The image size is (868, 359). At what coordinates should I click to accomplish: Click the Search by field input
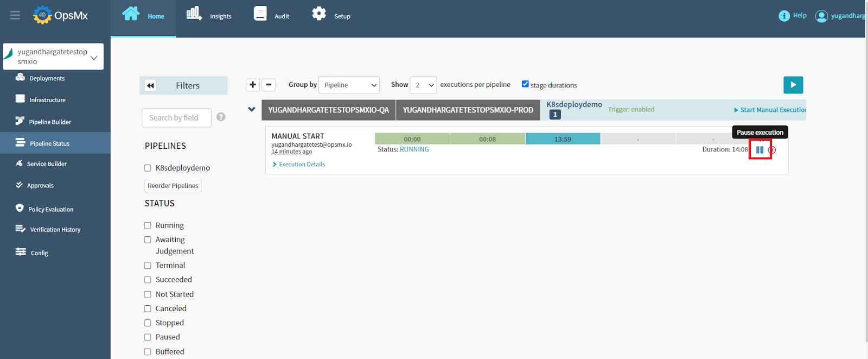(176, 118)
